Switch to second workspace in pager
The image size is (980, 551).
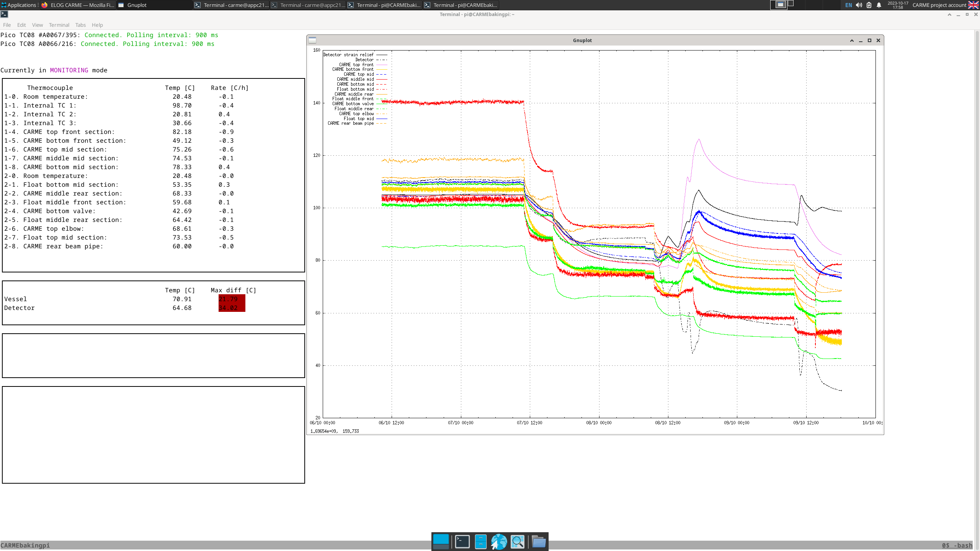pyautogui.click(x=791, y=3)
